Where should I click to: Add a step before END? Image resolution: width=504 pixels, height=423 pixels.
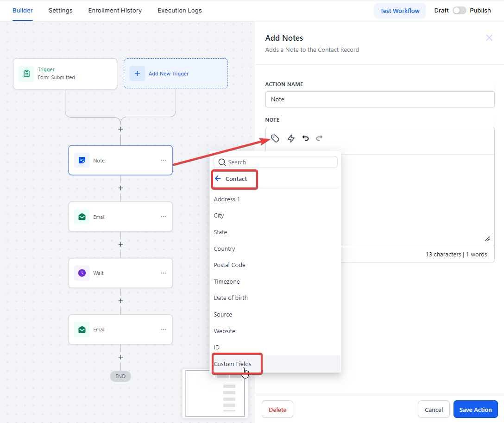(120, 357)
